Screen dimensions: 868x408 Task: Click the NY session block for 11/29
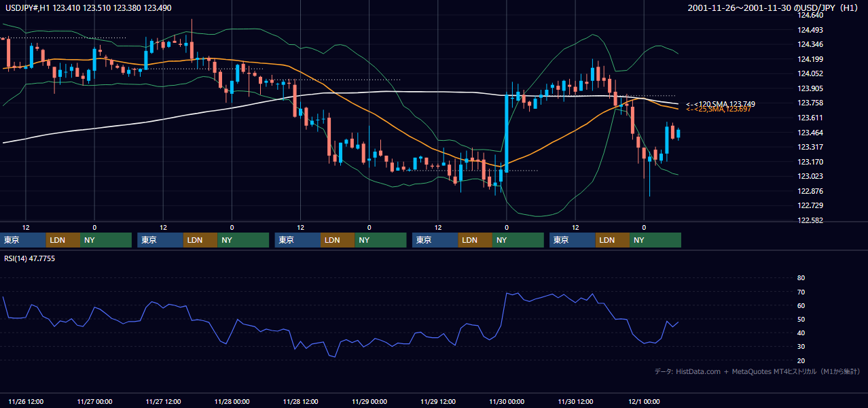pos(518,240)
